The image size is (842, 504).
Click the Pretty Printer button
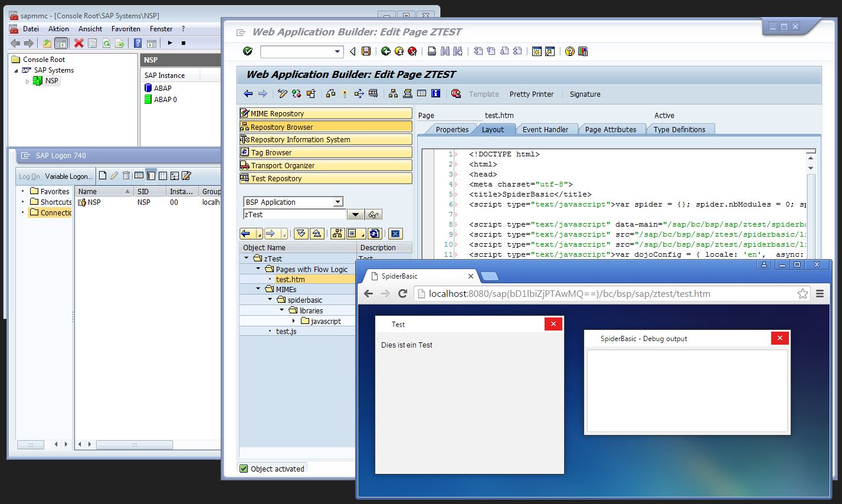[532, 94]
